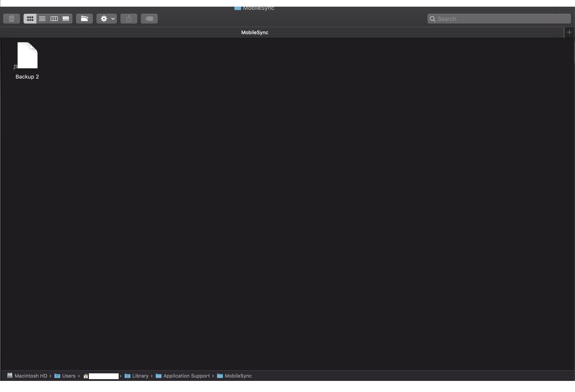Select the MobileSync tab
The image size is (575, 392).
[255, 32]
